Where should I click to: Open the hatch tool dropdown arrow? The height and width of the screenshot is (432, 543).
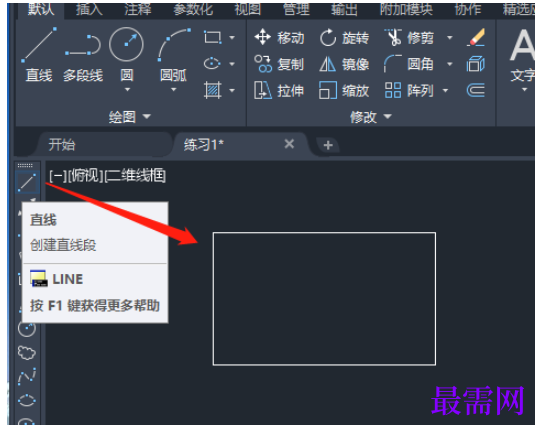[232, 91]
